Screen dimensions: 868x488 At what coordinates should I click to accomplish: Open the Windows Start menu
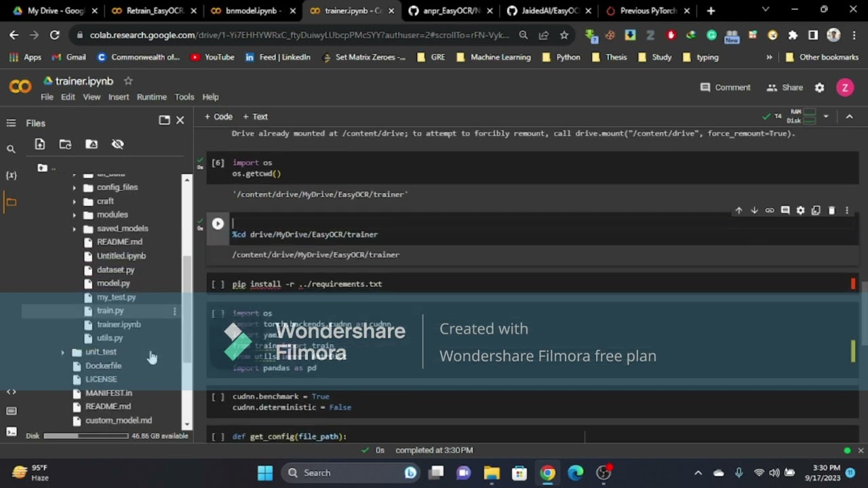point(265,473)
